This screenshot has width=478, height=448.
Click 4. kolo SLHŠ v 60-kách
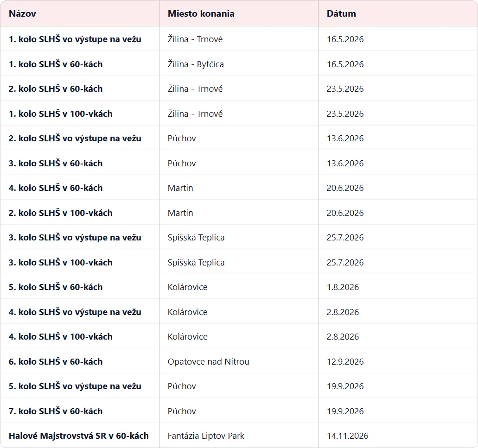(x=56, y=188)
